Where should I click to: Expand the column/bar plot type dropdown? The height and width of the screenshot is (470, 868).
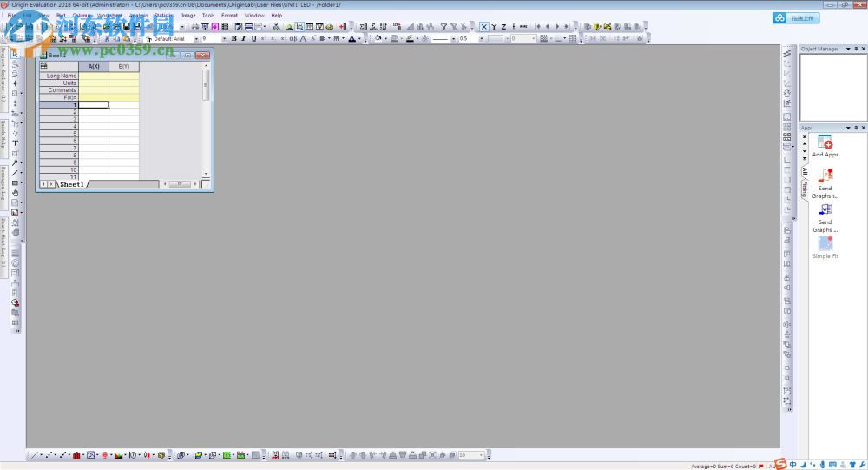[x=83, y=455]
